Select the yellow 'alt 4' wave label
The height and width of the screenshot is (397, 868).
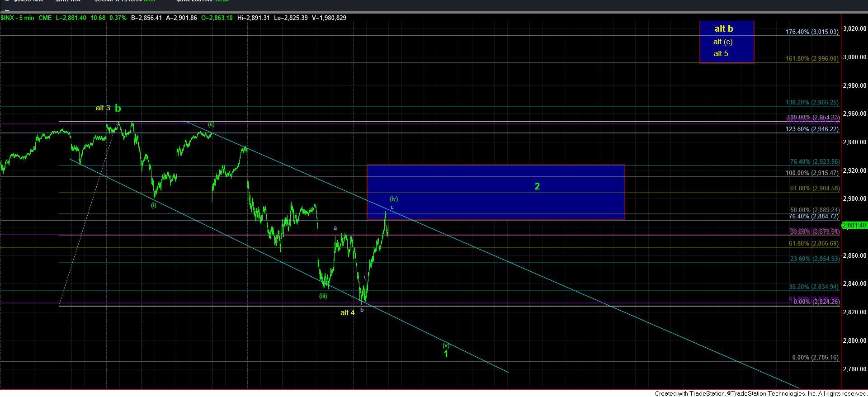[347, 312]
